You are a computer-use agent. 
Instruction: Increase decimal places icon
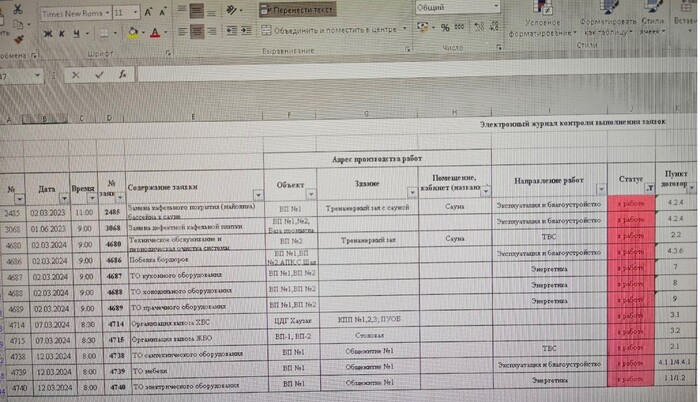pyautogui.click(x=479, y=27)
